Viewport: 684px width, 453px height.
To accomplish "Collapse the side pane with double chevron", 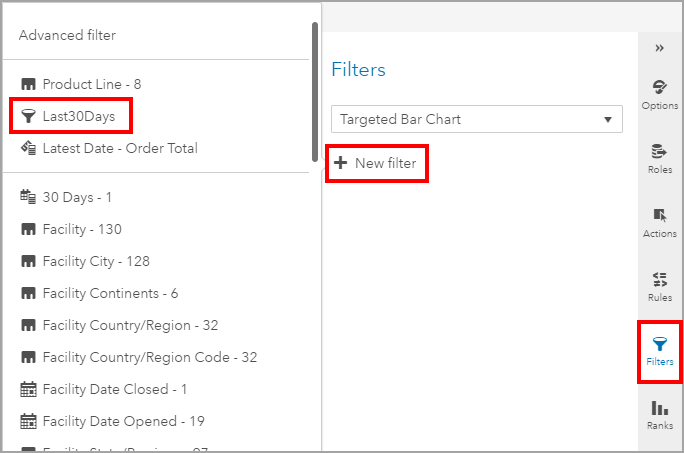I will (x=659, y=48).
